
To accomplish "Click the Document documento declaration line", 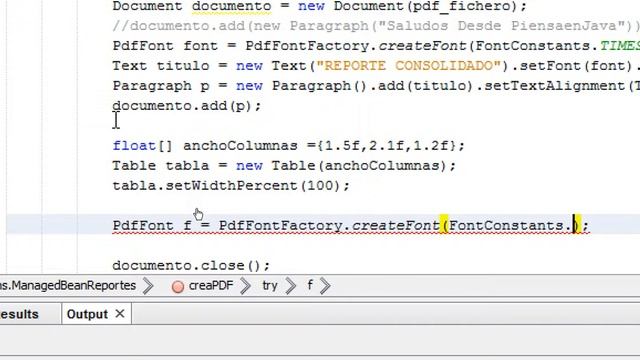I will (320, 7).
